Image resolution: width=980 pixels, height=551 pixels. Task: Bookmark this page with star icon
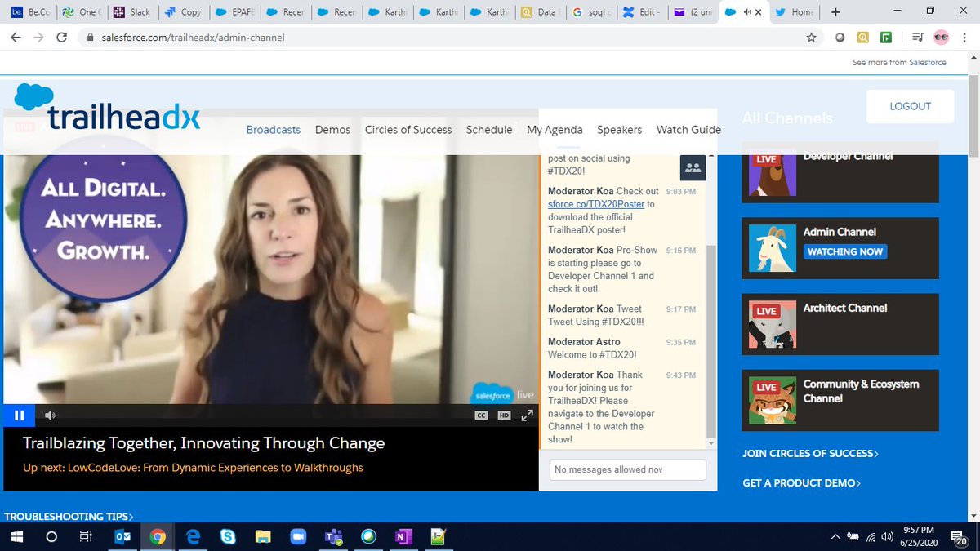coord(811,38)
